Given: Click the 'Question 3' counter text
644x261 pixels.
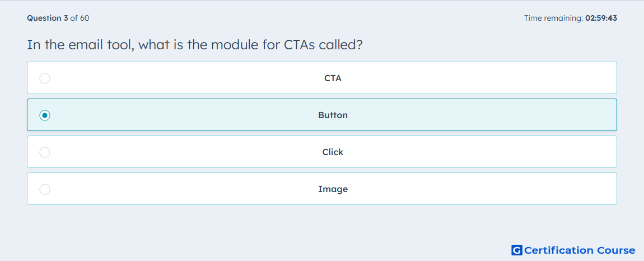Looking at the screenshot, I should click(48, 18).
